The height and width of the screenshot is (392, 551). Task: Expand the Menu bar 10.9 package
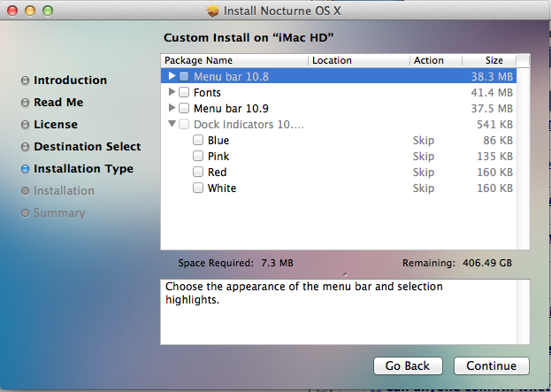[x=172, y=108]
